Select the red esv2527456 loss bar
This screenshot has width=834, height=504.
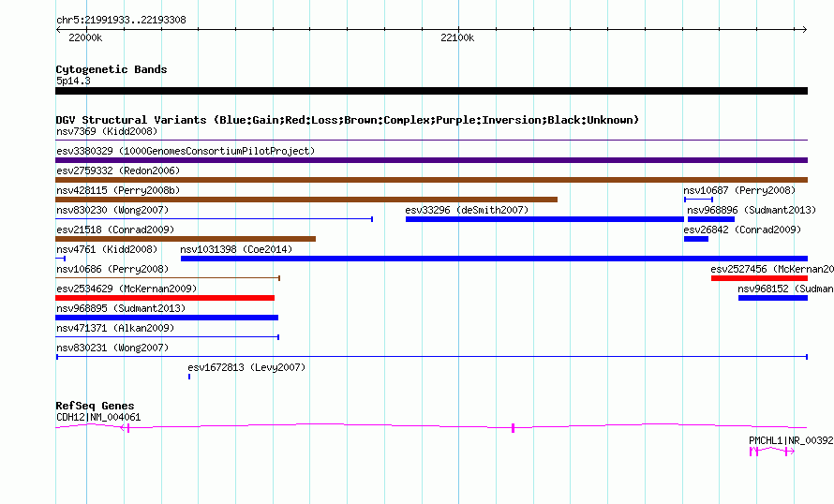pyautogui.click(x=760, y=278)
